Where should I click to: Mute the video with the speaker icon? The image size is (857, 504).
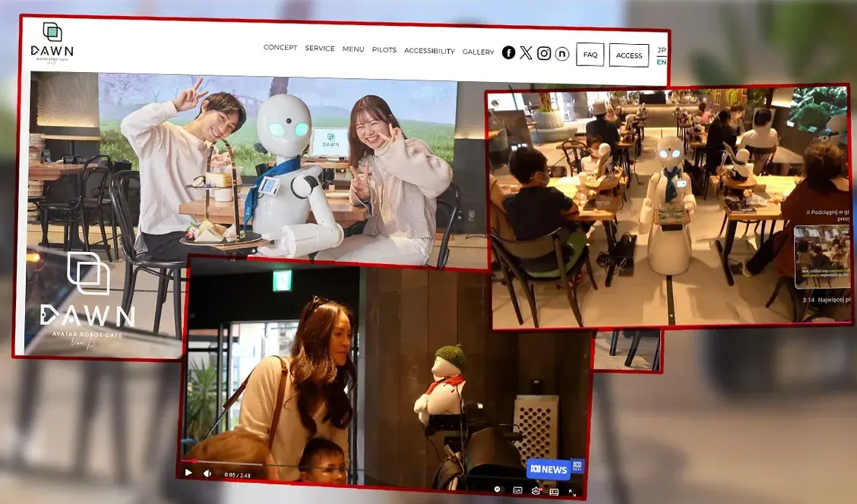click(x=207, y=473)
